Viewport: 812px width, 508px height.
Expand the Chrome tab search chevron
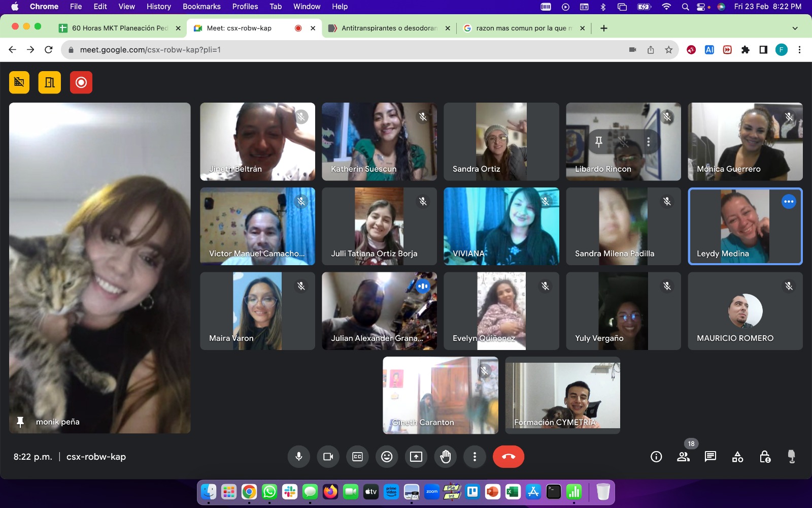795,28
